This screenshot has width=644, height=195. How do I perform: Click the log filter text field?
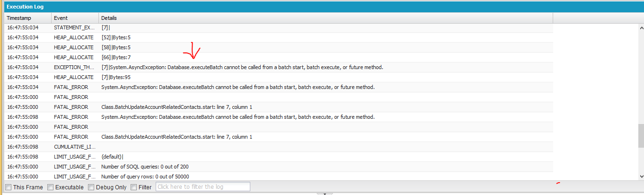pos(203,187)
